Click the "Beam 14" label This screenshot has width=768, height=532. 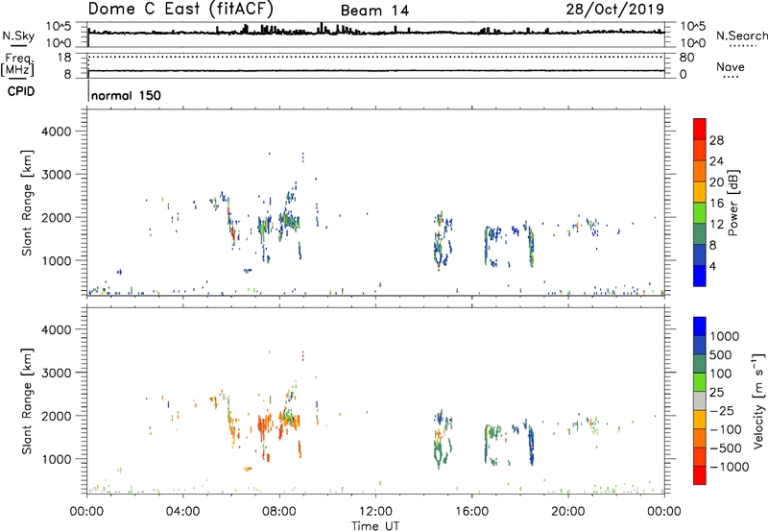[374, 11]
